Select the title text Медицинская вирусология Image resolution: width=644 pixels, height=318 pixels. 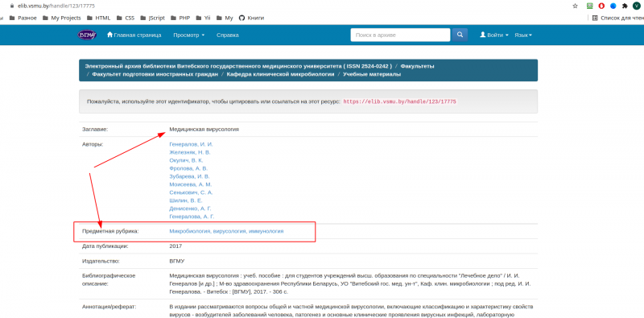coord(204,130)
